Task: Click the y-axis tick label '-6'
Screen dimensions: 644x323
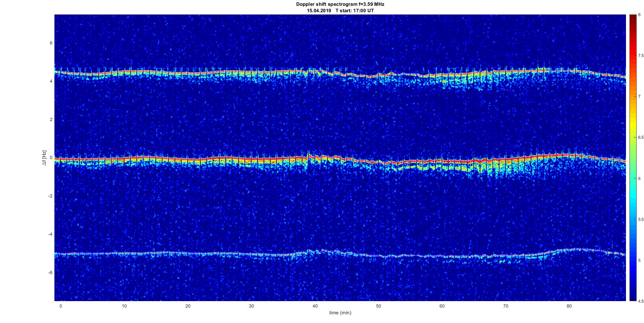Action: tap(50, 273)
